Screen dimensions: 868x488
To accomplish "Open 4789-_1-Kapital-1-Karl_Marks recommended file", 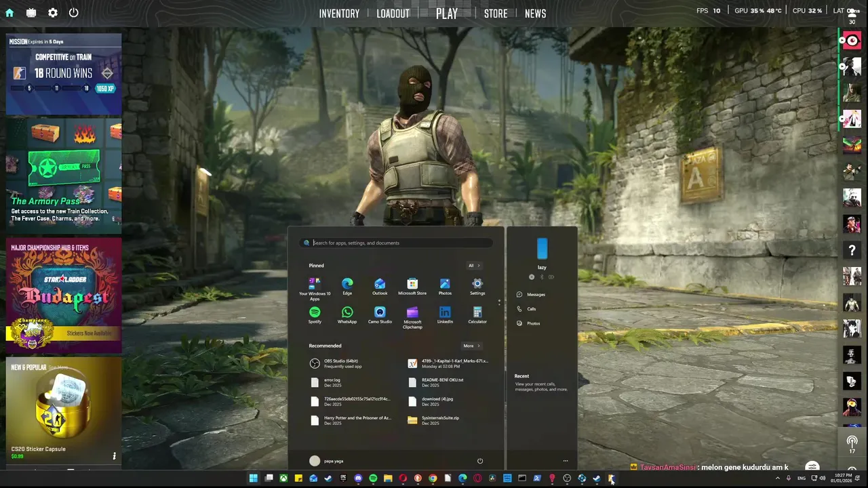I will click(x=448, y=363).
